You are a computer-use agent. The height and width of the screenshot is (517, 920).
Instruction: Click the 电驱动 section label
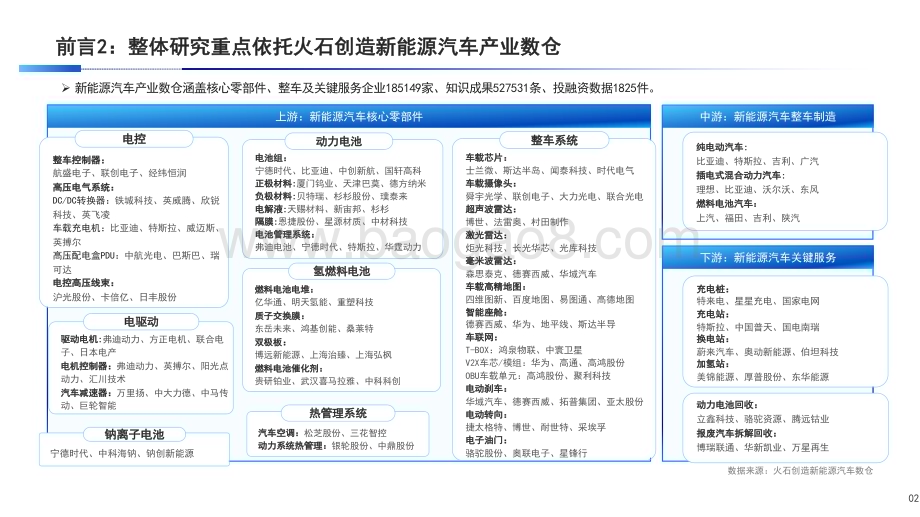coord(141,322)
